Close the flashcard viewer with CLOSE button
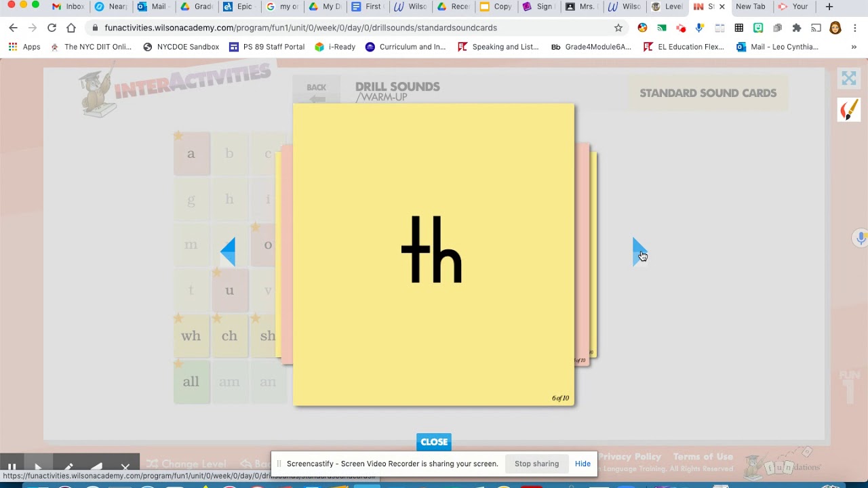Image resolution: width=868 pixels, height=488 pixels. 434,442
